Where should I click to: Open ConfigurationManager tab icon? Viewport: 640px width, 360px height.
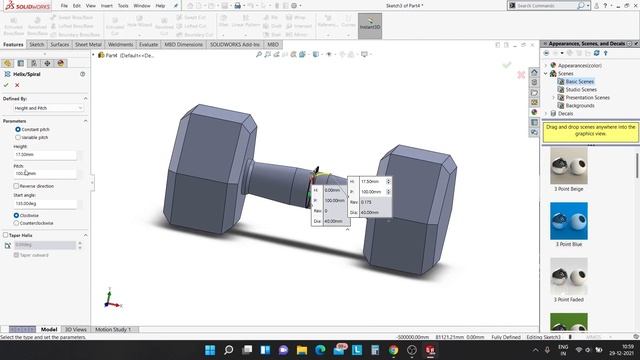coord(34,63)
